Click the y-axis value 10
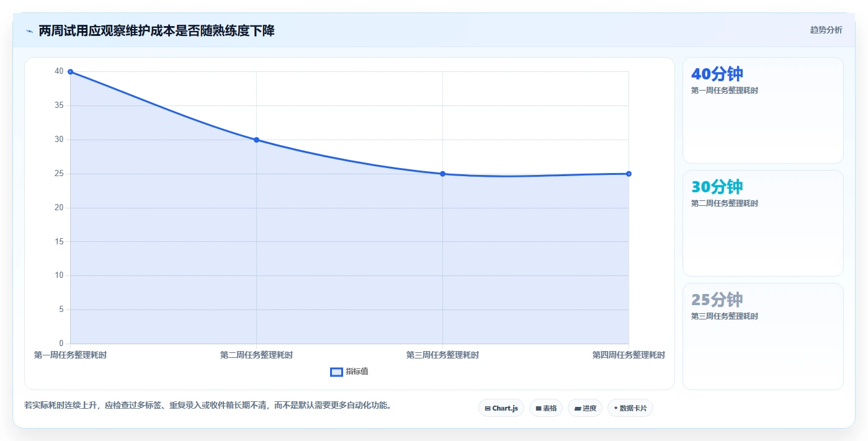 [59, 275]
